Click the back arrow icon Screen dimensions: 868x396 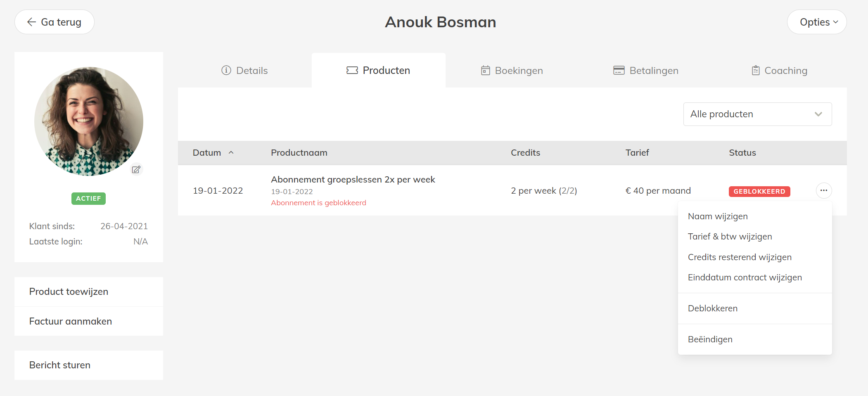(32, 22)
